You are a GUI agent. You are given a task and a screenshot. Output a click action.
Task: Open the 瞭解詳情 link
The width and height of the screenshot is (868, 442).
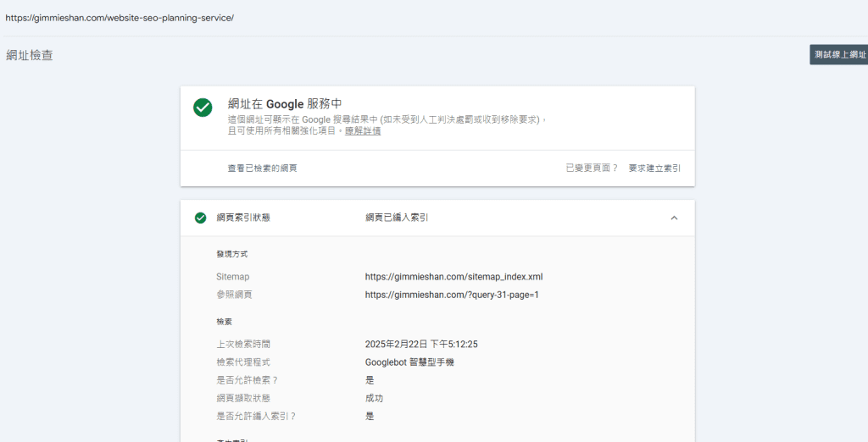coord(363,131)
